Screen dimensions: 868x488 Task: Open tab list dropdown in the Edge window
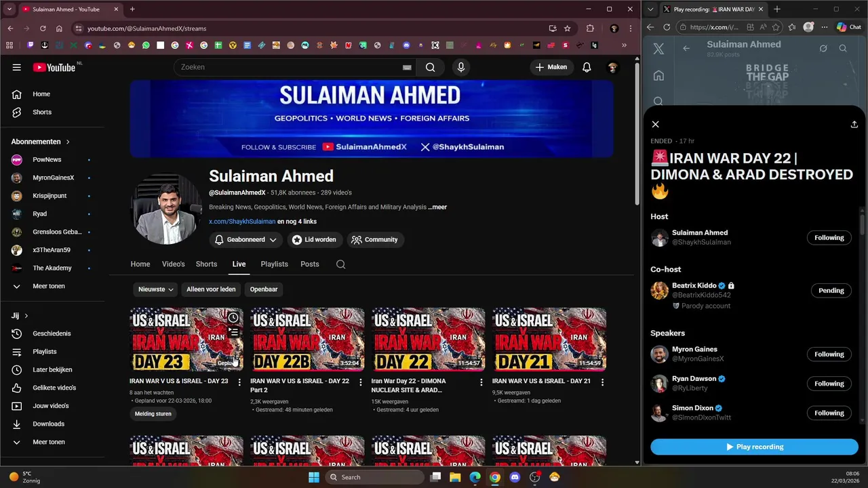pyautogui.click(x=652, y=9)
